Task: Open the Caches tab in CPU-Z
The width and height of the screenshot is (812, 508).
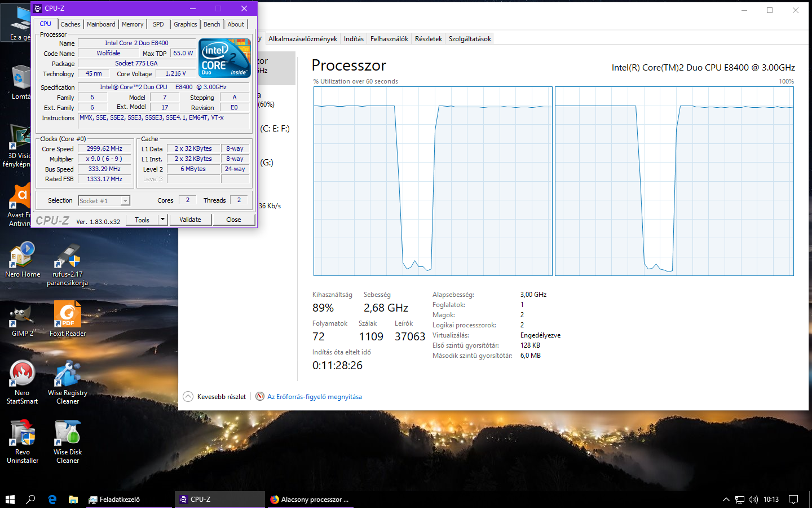Action: click(70, 24)
